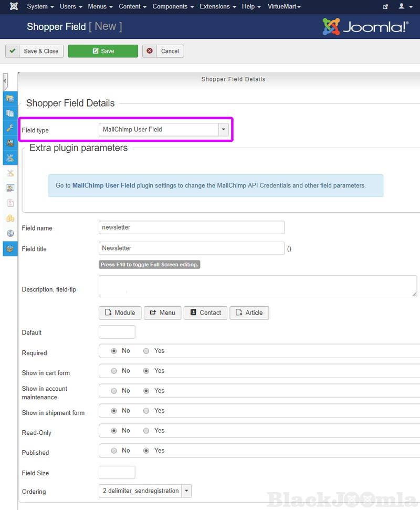Viewport: 420px width, 510px height.
Task: Click the red document icon in the sidebar
Action: (x=10, y=203)
